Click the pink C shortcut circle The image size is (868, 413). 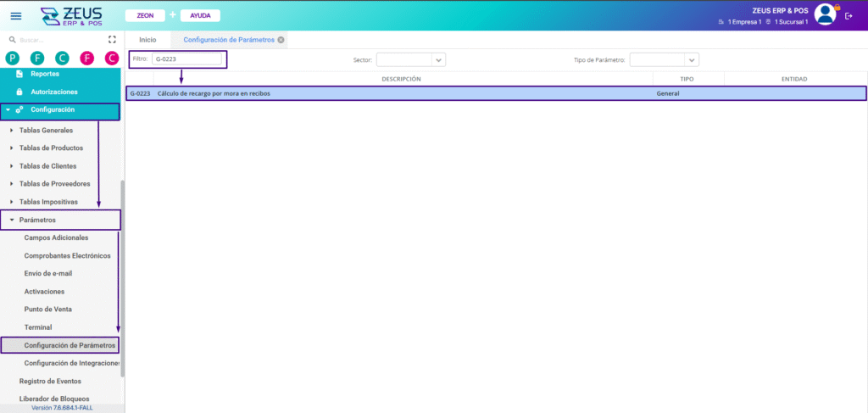coord(111,58)
